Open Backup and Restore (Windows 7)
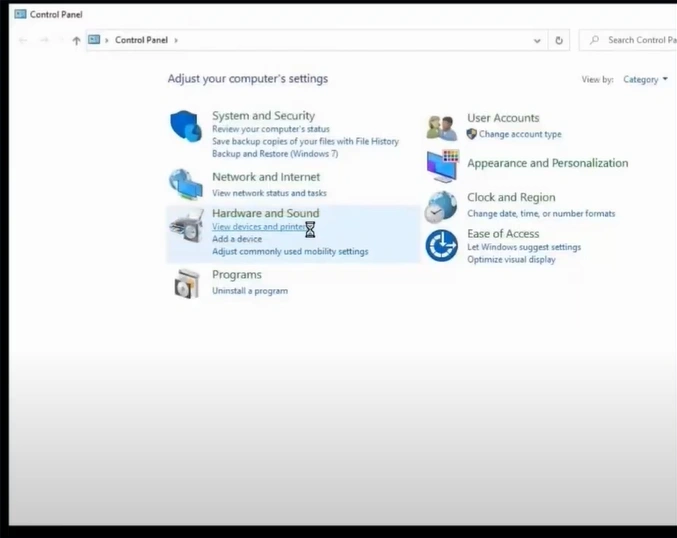Image resolution: width=677 pixels, height=538 pixels. point(275,154)
